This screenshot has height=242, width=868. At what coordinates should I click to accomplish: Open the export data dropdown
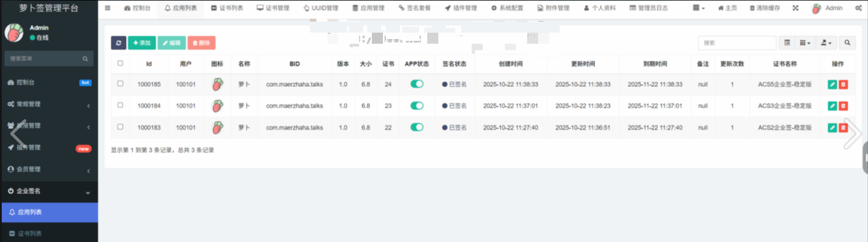point(826,43)
